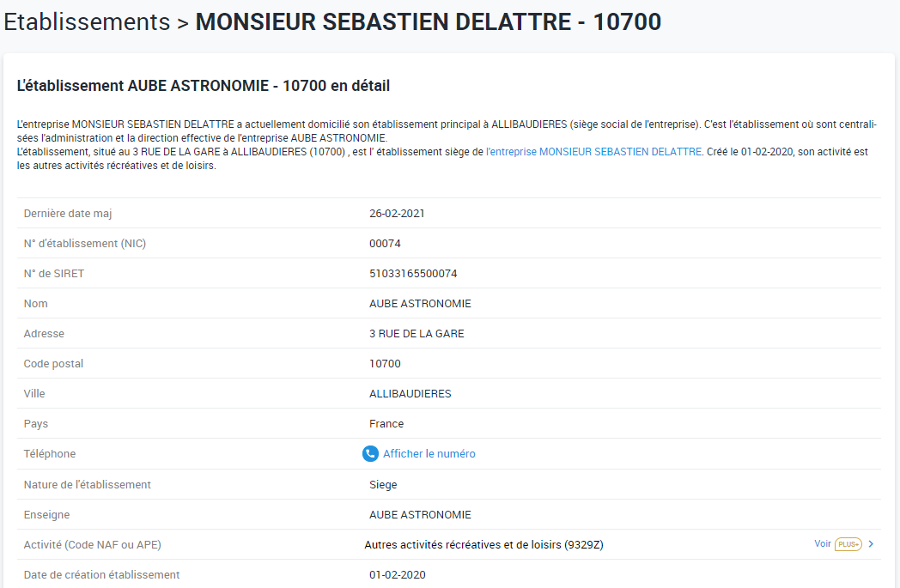Open the 'l'entreprise MONSIEUR SEBASTIEN DELATTRE' link
Image resolution: width=900 pixels, height=588 pixels.
[x=593, y=152]
